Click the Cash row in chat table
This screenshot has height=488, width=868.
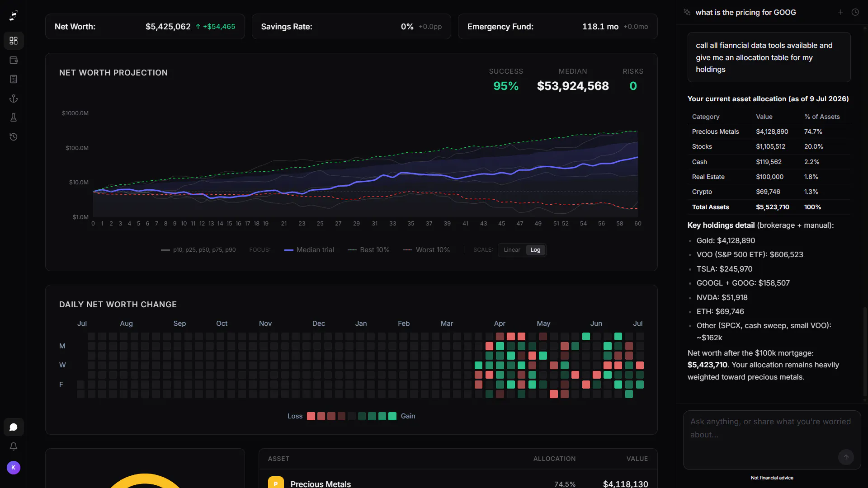tap(769, 162)
